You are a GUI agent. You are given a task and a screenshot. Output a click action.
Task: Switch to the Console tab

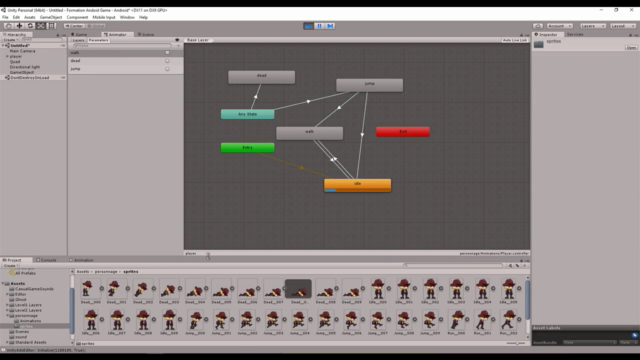(46, 260)
